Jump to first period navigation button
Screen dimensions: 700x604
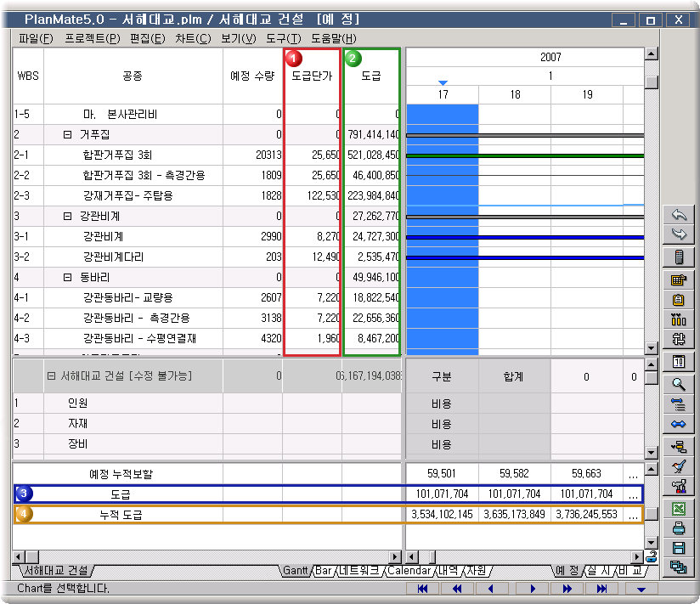422,588
